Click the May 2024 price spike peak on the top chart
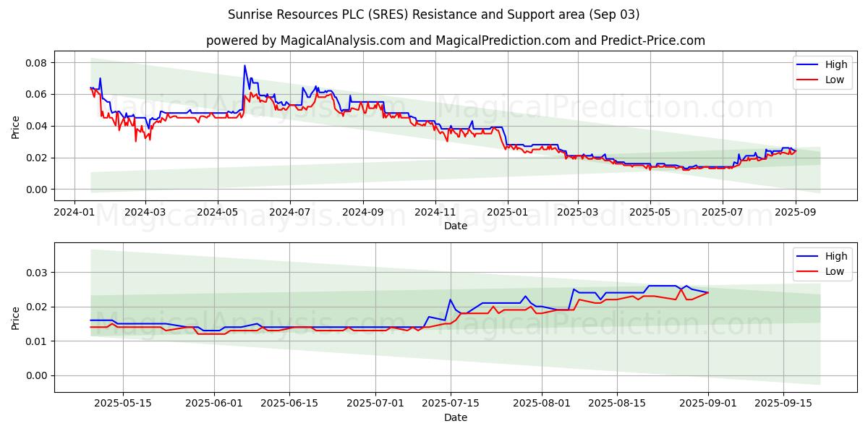Screen dimensions: 868x434 [244, 66]
